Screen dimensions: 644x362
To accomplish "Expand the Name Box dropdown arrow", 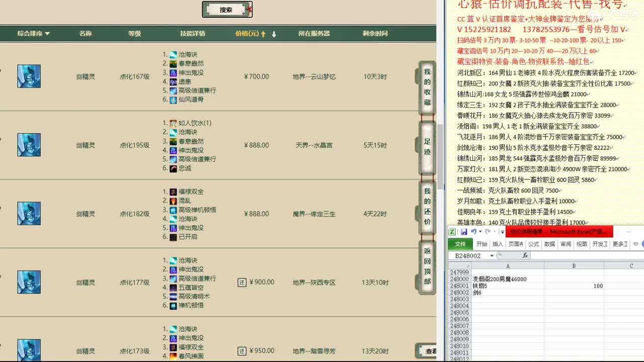I will click(492, 255).
